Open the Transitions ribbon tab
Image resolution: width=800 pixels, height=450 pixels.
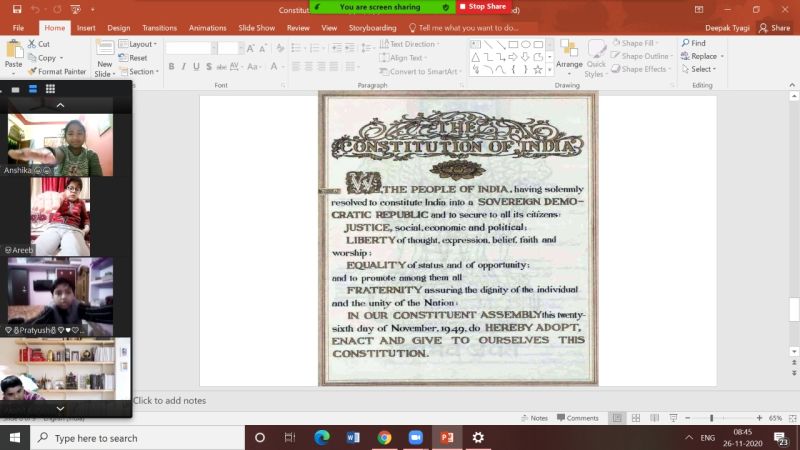click(x=159, y=28)
